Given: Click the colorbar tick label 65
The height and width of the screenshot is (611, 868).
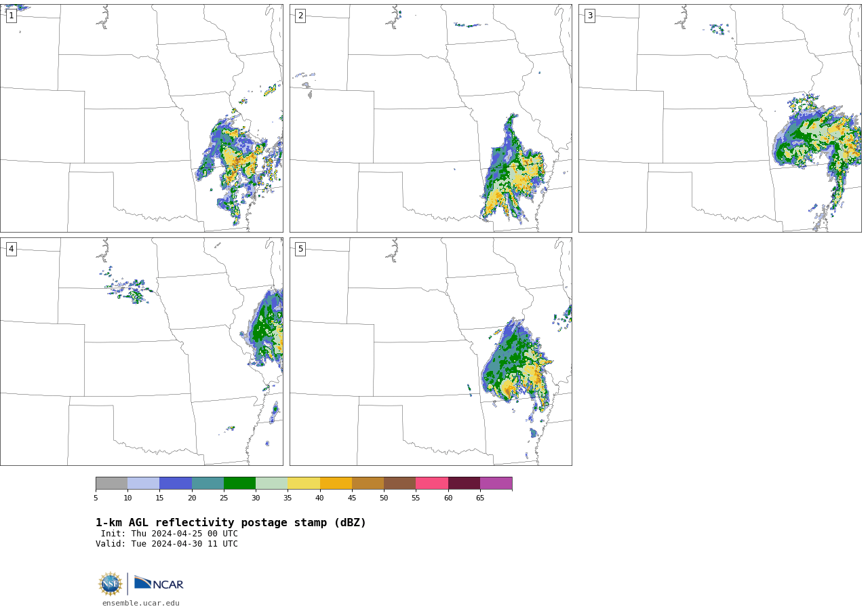Looking at the screenshot, I should tap(480, 498).
